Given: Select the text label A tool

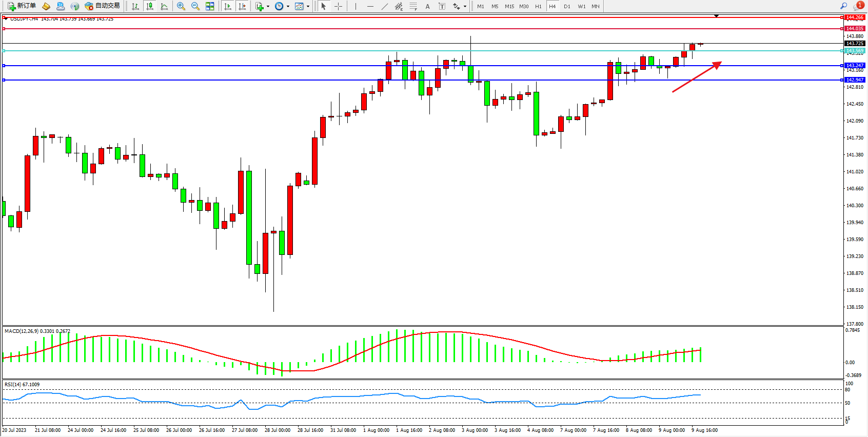Looking at the screenshot, I should (427, 6).
